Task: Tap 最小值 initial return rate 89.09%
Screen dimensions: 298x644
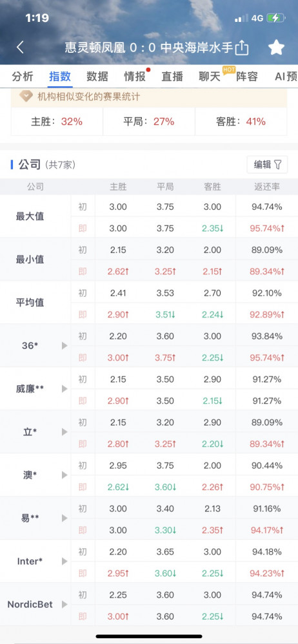Action: 267,250
